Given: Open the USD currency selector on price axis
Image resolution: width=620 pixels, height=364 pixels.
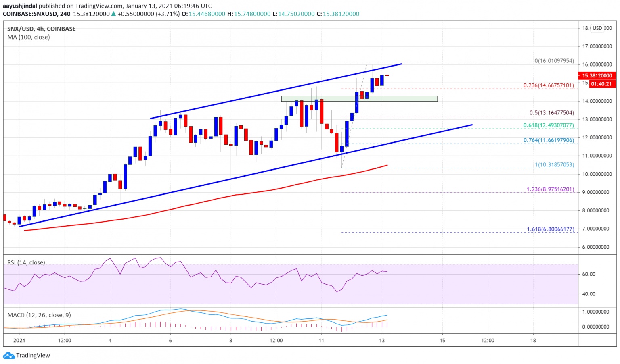Looking at the screenshot, I should (x=597, y=28).
